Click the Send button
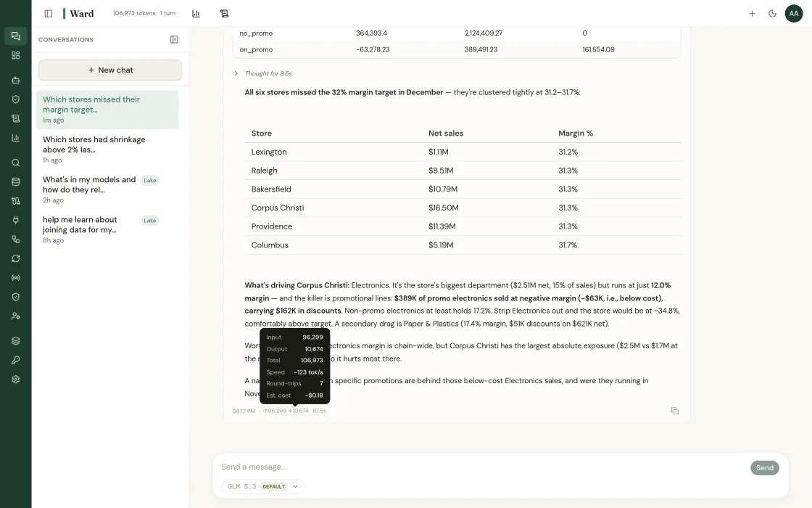Screen dimensions: 812x508 pyautogui.click(x=764, y=467)
